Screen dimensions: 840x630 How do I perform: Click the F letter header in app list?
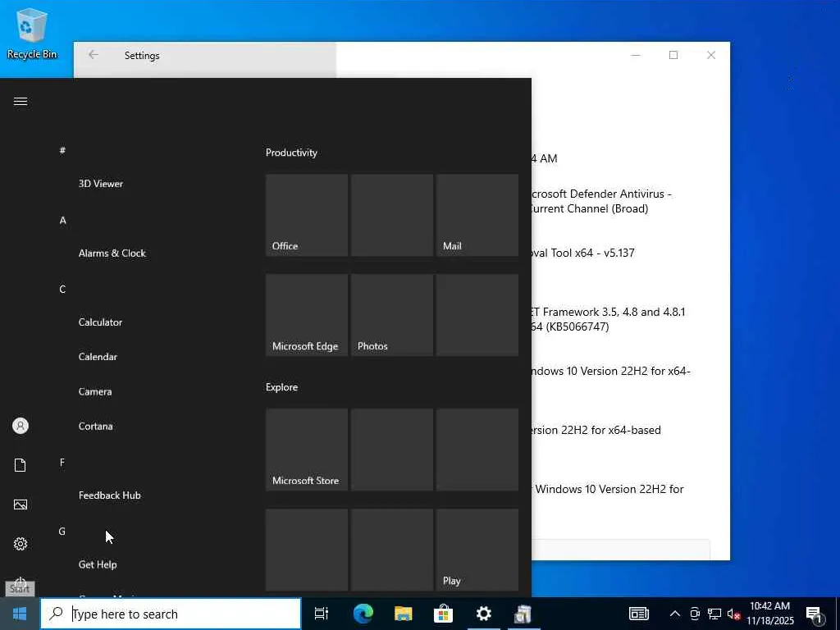[x=62, y=463]
